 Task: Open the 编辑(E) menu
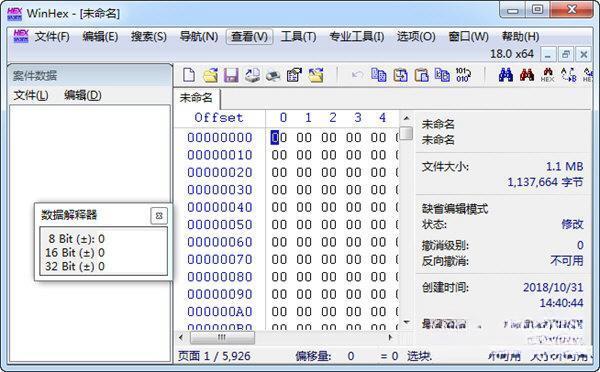(x=100, y=37)
